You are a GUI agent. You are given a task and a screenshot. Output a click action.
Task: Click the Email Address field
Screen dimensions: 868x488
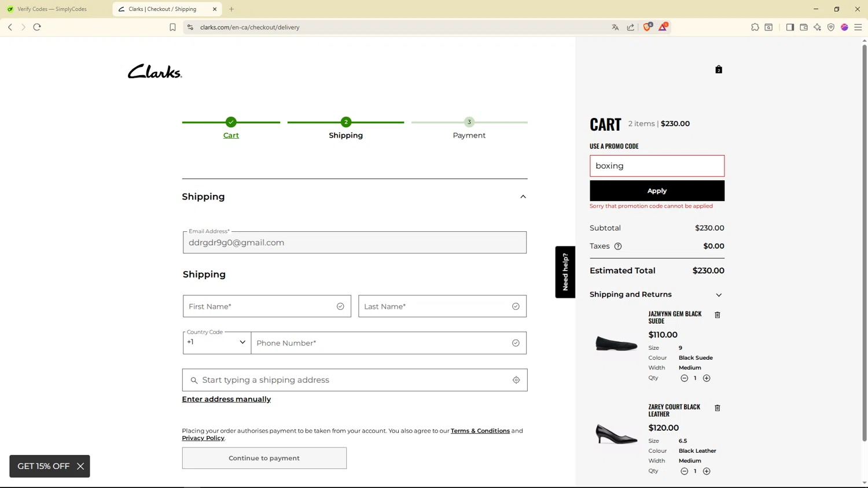pos(355,243)
